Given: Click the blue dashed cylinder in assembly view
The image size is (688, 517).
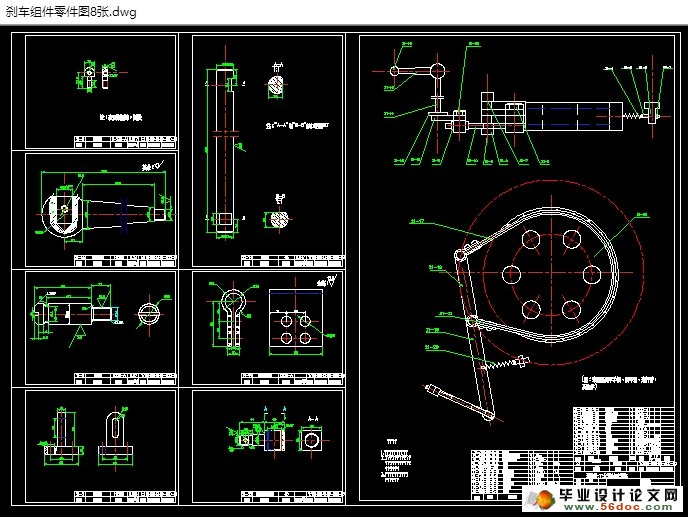Looking at the screenshot, I should [x=570, y=117].
